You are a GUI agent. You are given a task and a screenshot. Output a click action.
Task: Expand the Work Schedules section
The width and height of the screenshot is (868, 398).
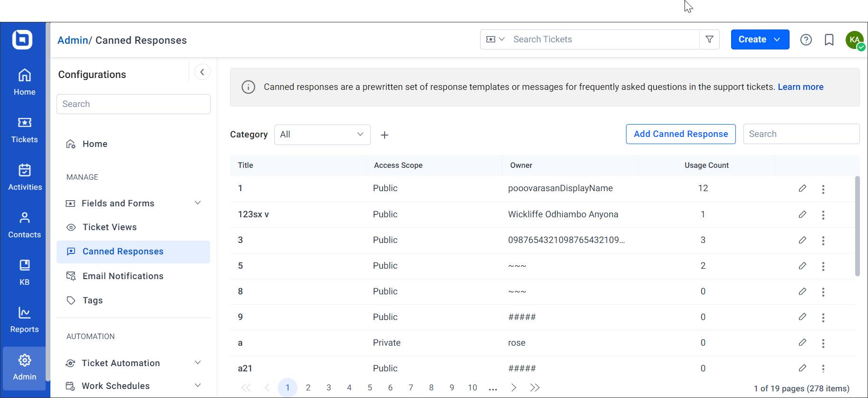(x=134, y=386)
